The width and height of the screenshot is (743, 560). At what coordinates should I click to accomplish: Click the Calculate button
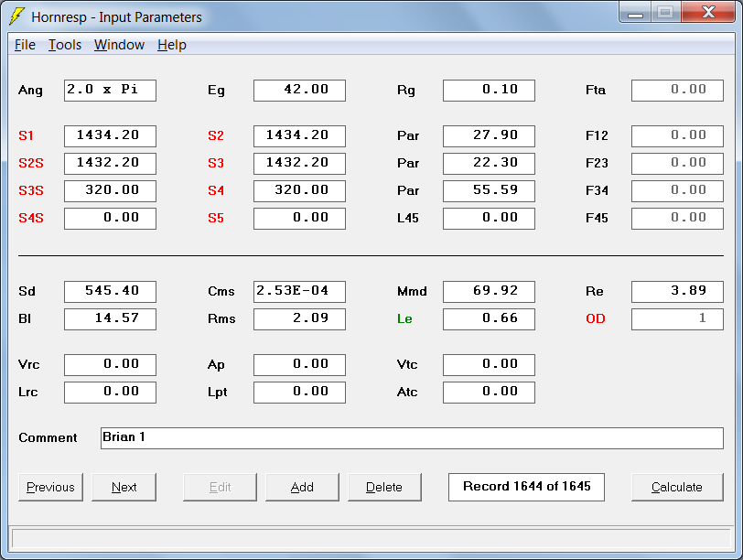[677, 487]
